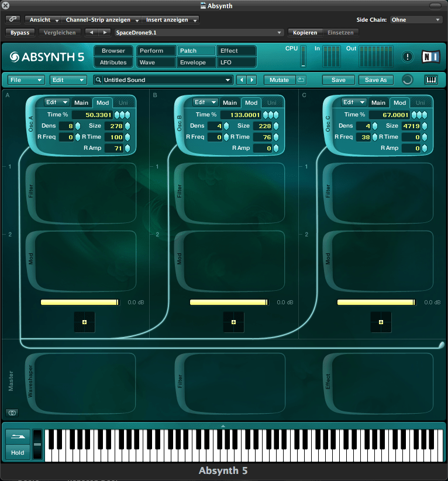Open the SpaceDrone9.1 preset dropdown
Screen dimensions: 448x481
click(198, 33)
